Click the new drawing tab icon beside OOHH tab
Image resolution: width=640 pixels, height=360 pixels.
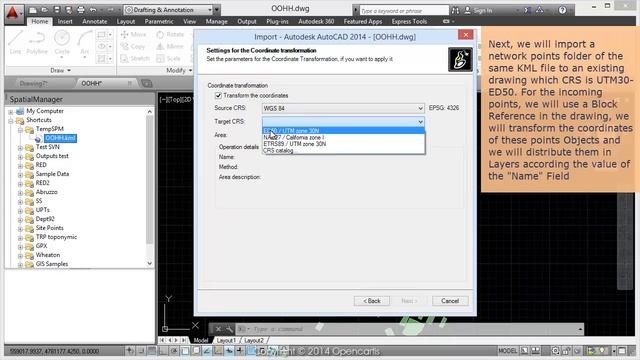point(147,84)
